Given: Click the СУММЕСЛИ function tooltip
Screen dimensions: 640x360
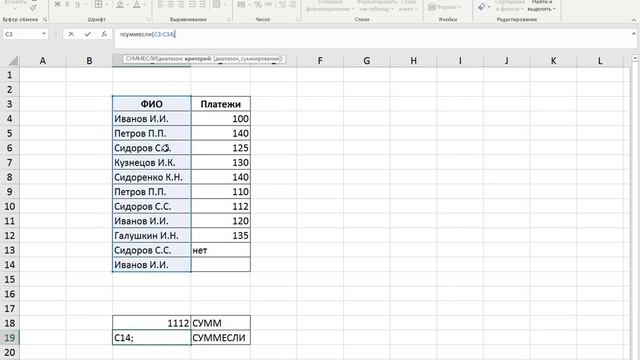Looking at the screenshot, I should [x=204, y=59].
